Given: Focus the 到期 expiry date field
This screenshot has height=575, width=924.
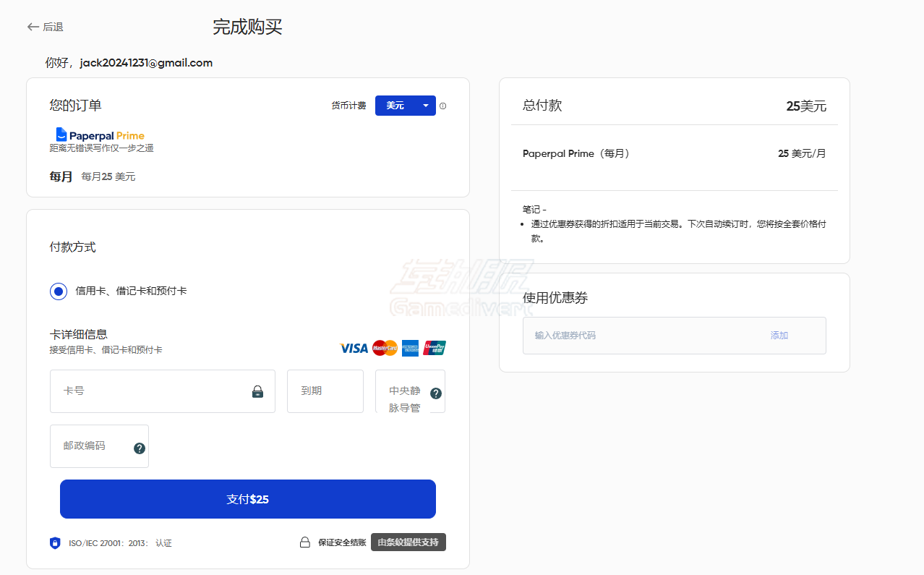Looking at the screenshot, I should pos(325,391).
